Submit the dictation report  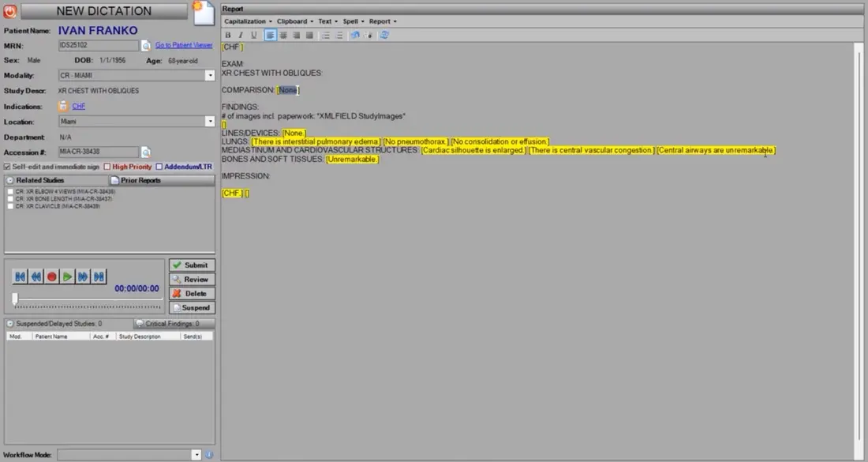click(x=192, y=265)
